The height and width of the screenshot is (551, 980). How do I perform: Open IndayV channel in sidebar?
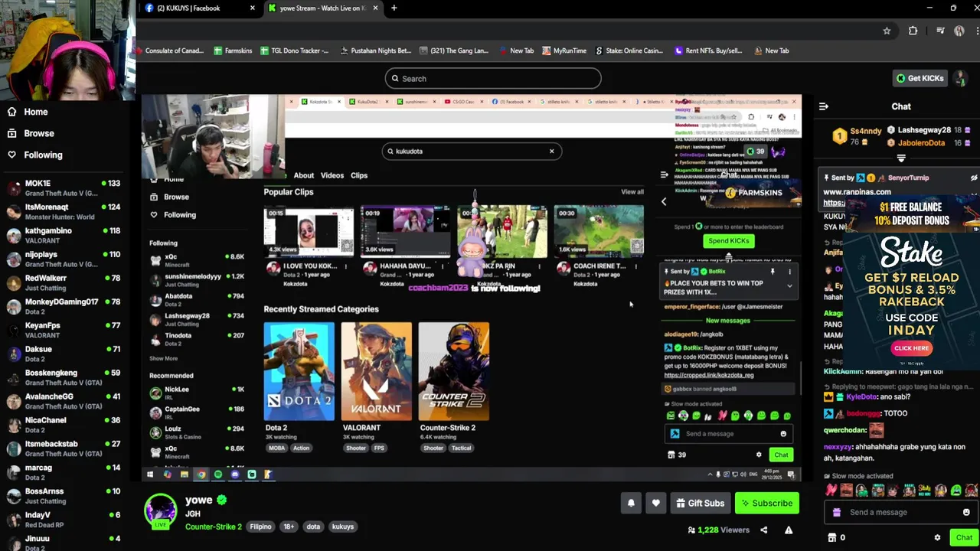[64, 520]
